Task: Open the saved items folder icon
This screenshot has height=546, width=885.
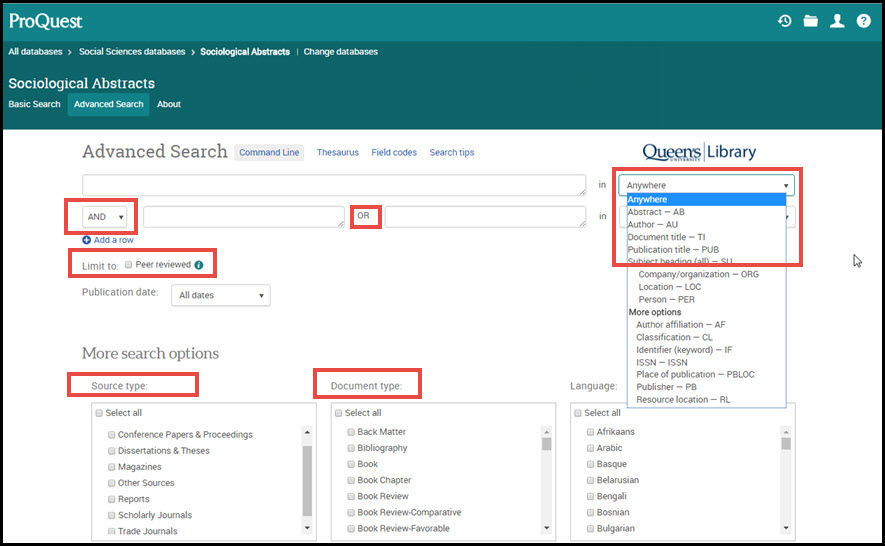Action: tap(810, 21)
